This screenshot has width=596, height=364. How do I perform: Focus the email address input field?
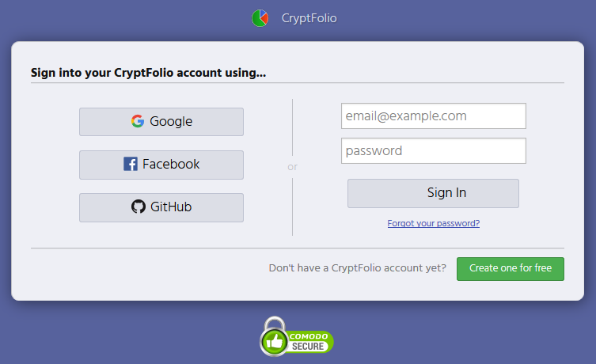[x=434, y=116]
